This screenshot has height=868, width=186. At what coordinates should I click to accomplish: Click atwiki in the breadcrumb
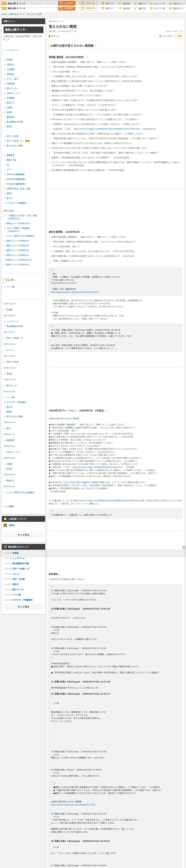(x=4, y=14)
